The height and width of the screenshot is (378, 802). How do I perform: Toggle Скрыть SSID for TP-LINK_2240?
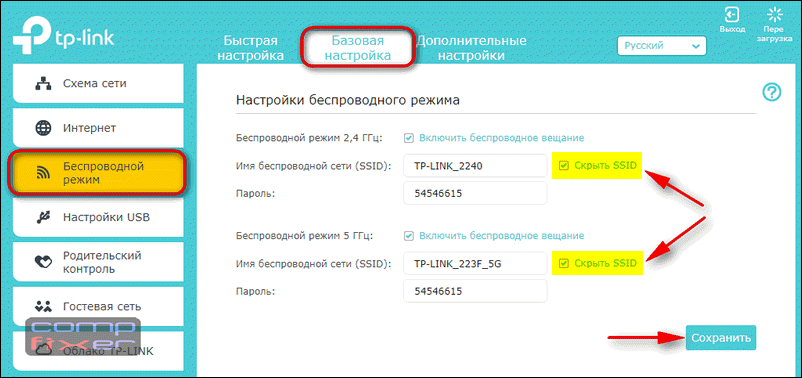[x=564, y=166]
